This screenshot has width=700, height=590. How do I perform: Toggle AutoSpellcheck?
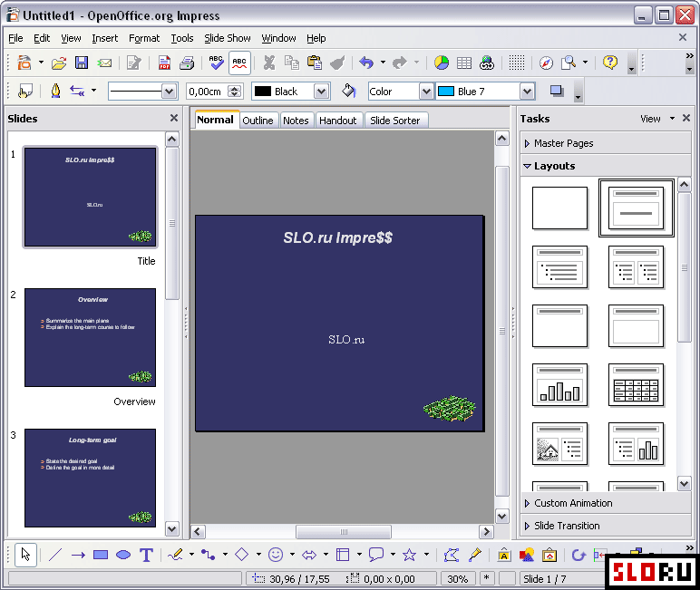tap(239, 63)
